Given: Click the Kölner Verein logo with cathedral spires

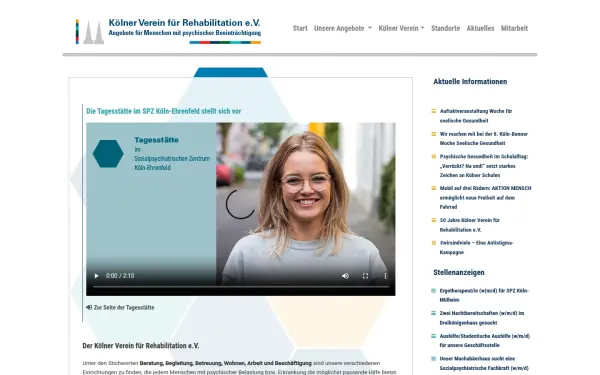Looking at the screenshot, I should point(90,32).
